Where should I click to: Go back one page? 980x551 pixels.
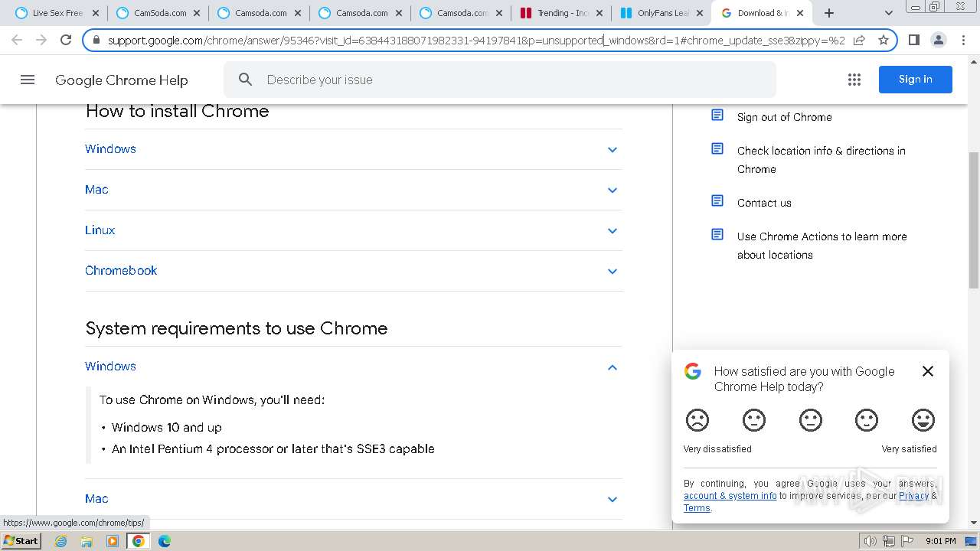tap(17, 40)
